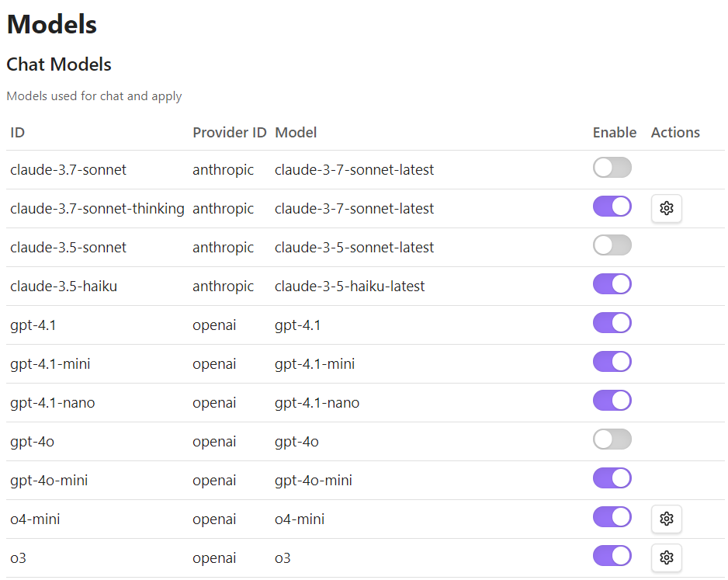Click the Model column header
Image resolution: width=728 pixels, height=580 pixels.
[x=296, y=132]
